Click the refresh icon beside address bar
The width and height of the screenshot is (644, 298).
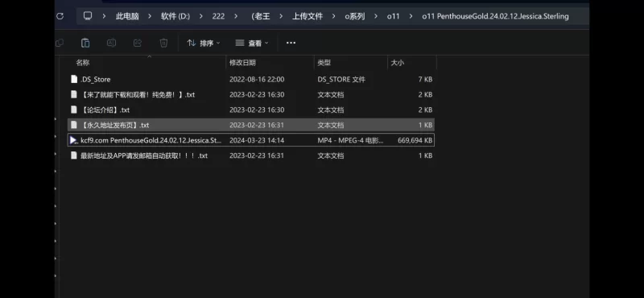coord(60,16)
